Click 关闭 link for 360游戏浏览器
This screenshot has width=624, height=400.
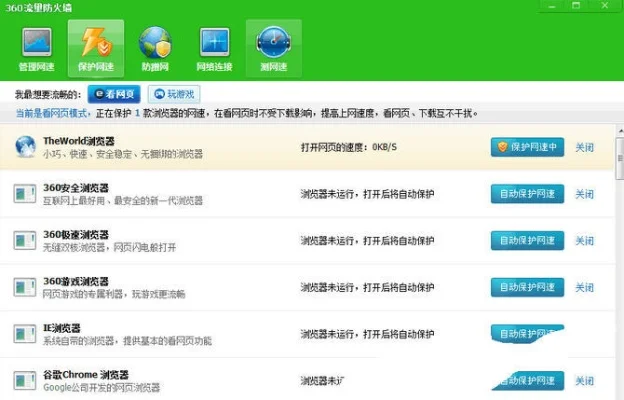pyautogui.click(x=584, y=287)
